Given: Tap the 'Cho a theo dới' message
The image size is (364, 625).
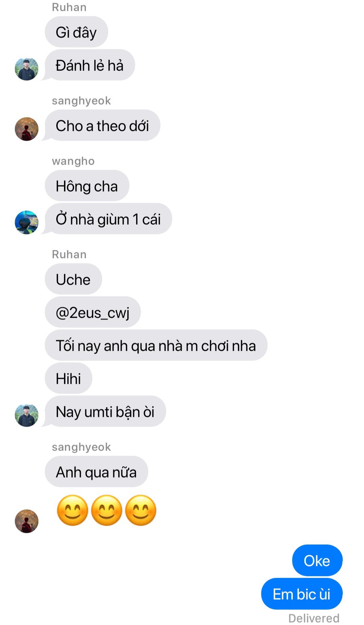Looking at the screenshot, I should [102, 125].
